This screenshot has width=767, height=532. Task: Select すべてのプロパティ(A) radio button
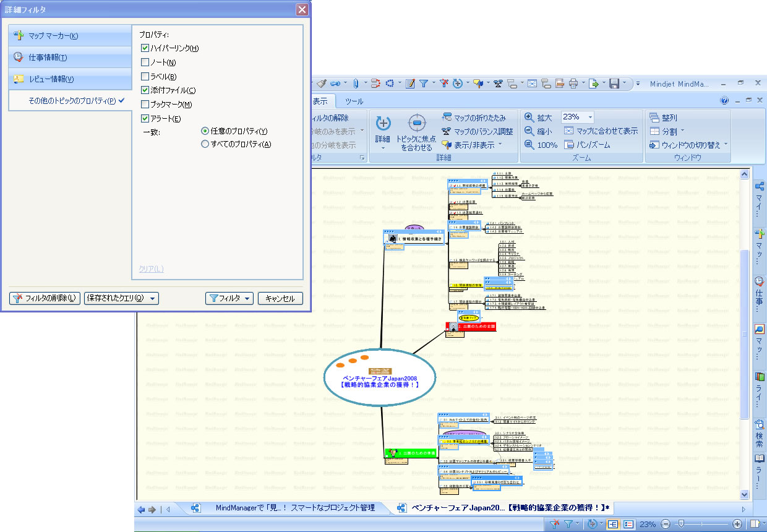(x=205, y=144)
